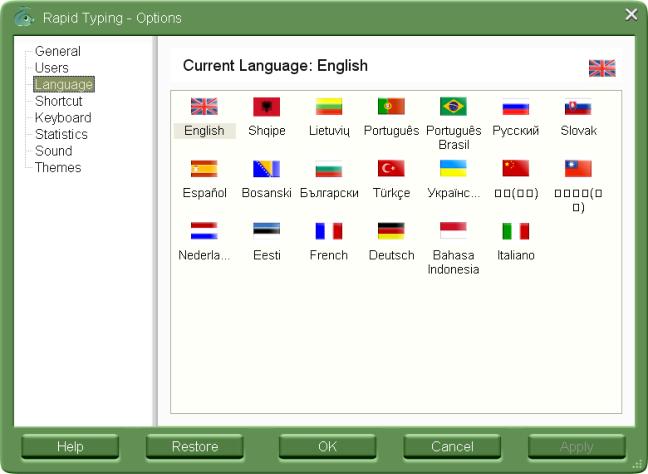Image resolution: width=648 pixels, height=474 pixels.
Task: Select the Ukrainian flag language icon
Action: [x=453, y=169]
